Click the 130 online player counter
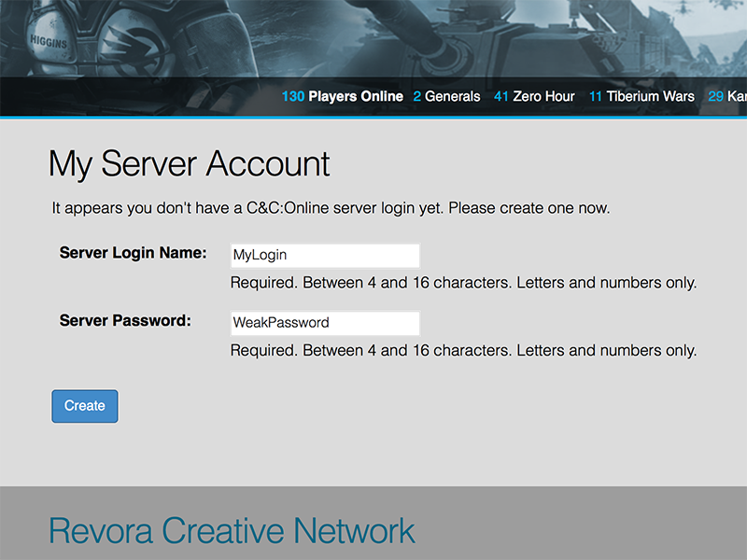This screenshot has width=747, height=560. [292, 96]
